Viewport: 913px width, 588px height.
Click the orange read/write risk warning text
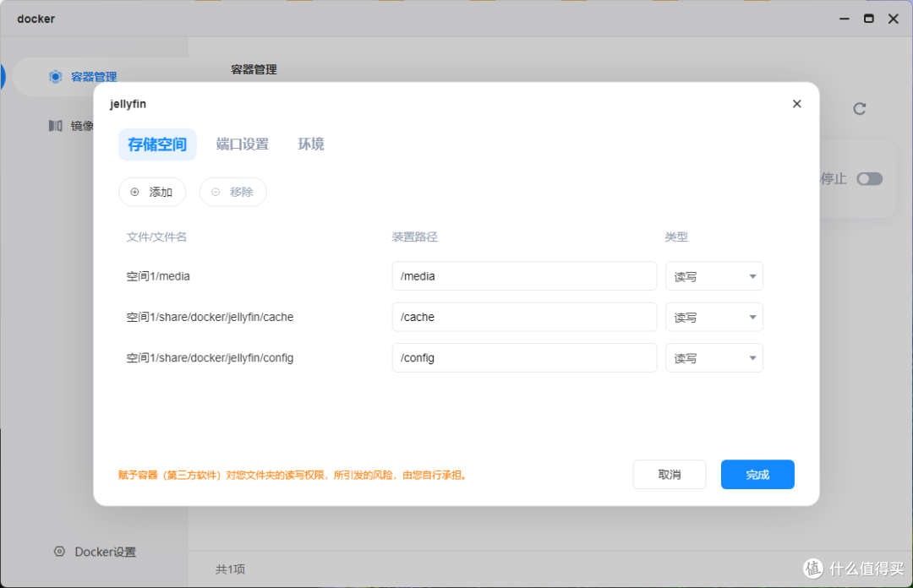(292, 475)
